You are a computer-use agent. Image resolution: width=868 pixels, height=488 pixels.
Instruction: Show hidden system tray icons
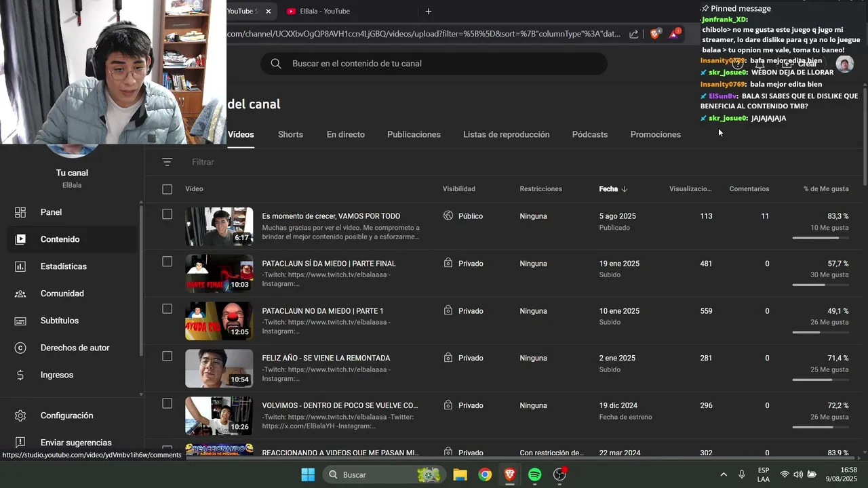point(724,474)
